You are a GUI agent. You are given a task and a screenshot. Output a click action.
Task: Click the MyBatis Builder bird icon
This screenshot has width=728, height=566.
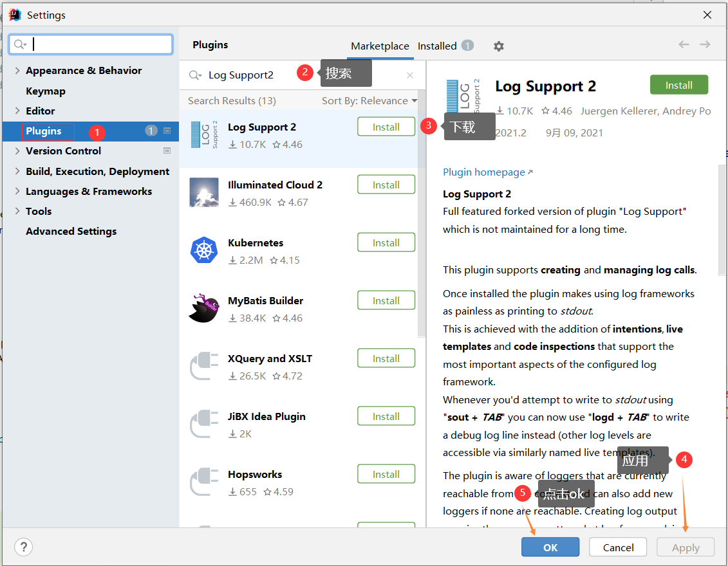tap(204, 308)
